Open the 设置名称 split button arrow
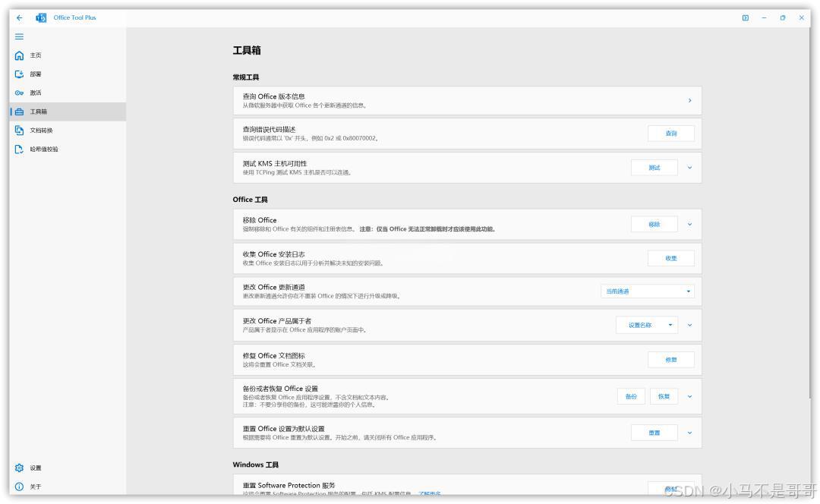The height and width of the screenshot is (504, 820). [x=670, y=325]
